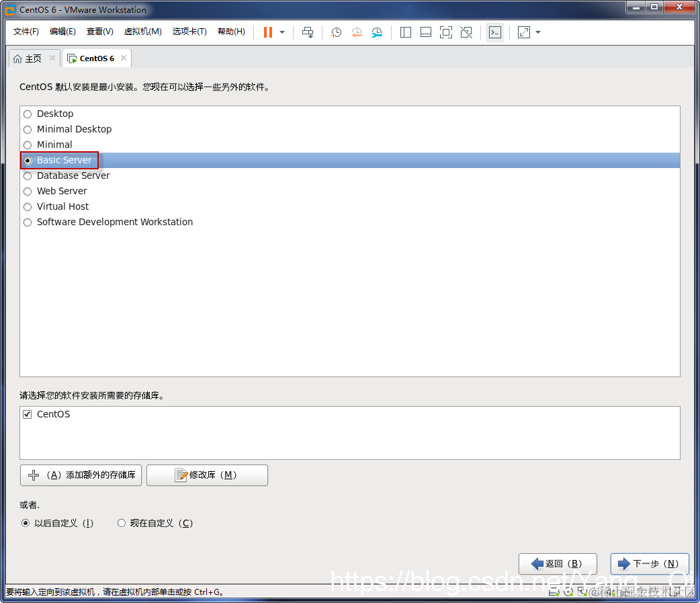Click the 返回 (B) back button
The width and height of the screenshot is (700, 603).
(x=558, y=564)
